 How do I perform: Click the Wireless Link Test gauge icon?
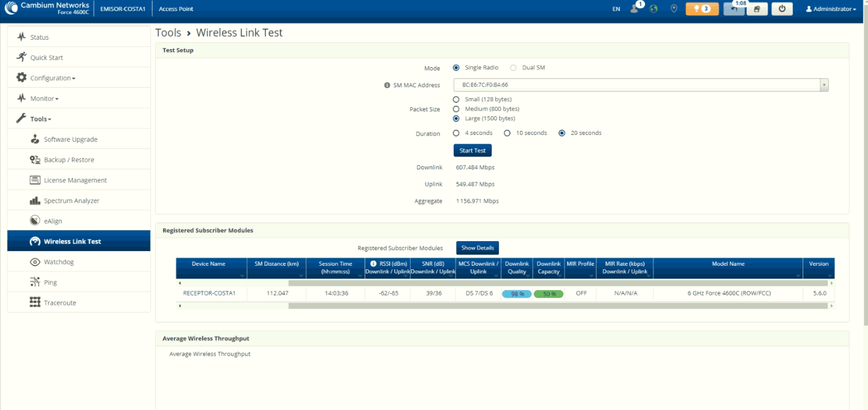[x=35, y=241]
